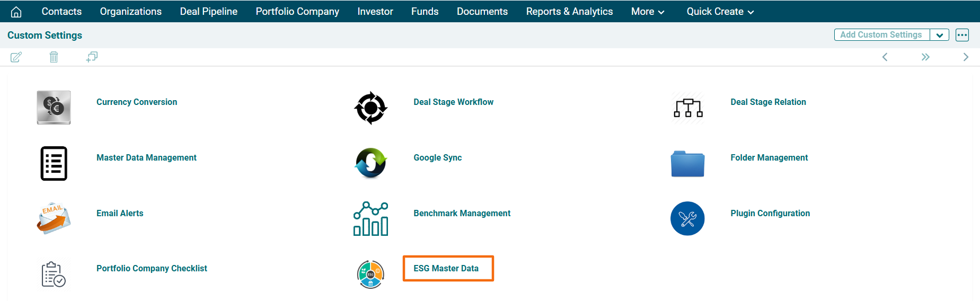The height and width of the screenshot is (301, 980).
Task: Click the trash delete icon
Action: (x=54, y=57)
